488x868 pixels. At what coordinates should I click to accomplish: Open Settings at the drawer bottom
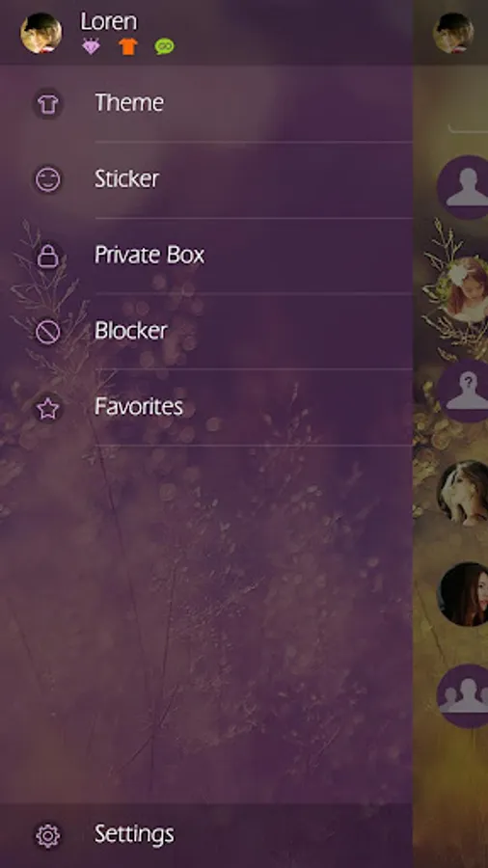[206, 835]
